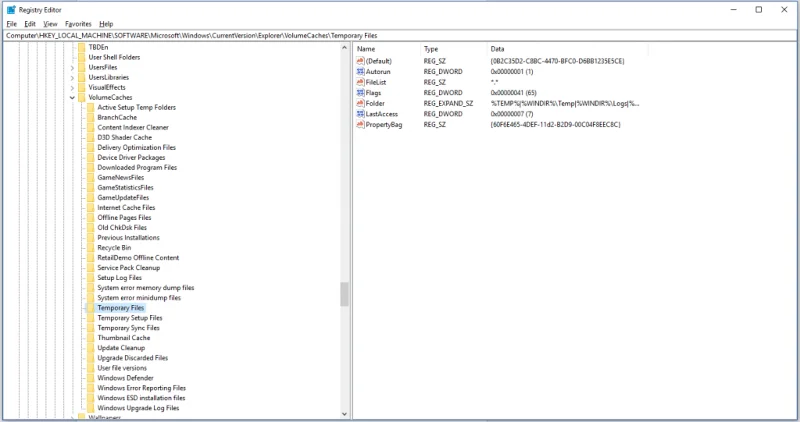Click the User Shell Folders folder icon
Image resolution: width=800 pixels, height=422 pixels.
[x=82, y=57]
